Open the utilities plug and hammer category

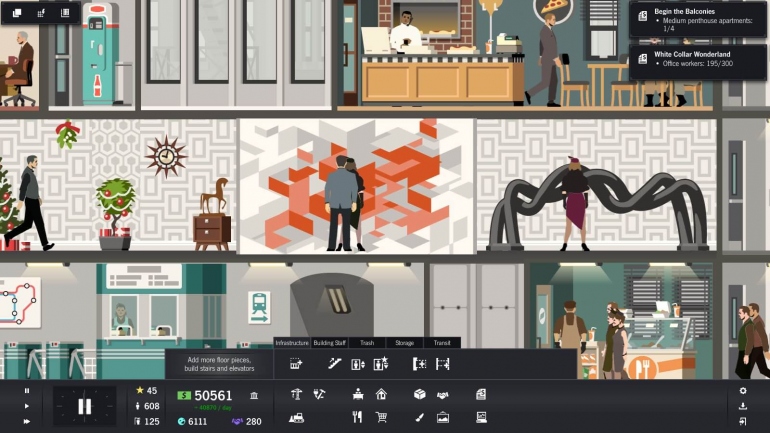[319, 394]
